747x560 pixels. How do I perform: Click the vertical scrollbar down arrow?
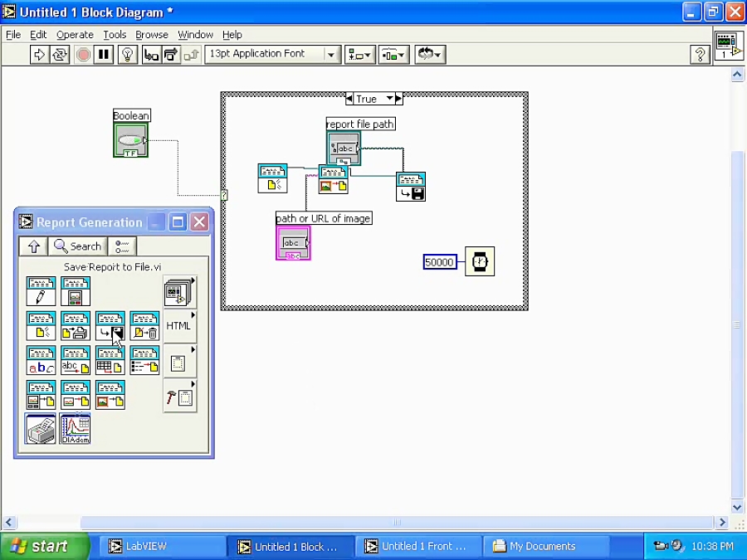click(x=737, y=507)
